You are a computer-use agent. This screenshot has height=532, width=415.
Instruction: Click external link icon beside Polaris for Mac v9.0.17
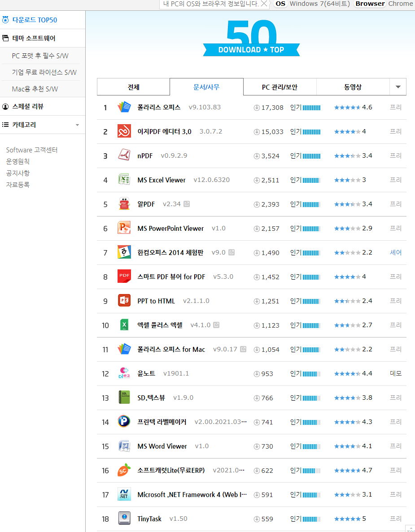tap(243, 349)
